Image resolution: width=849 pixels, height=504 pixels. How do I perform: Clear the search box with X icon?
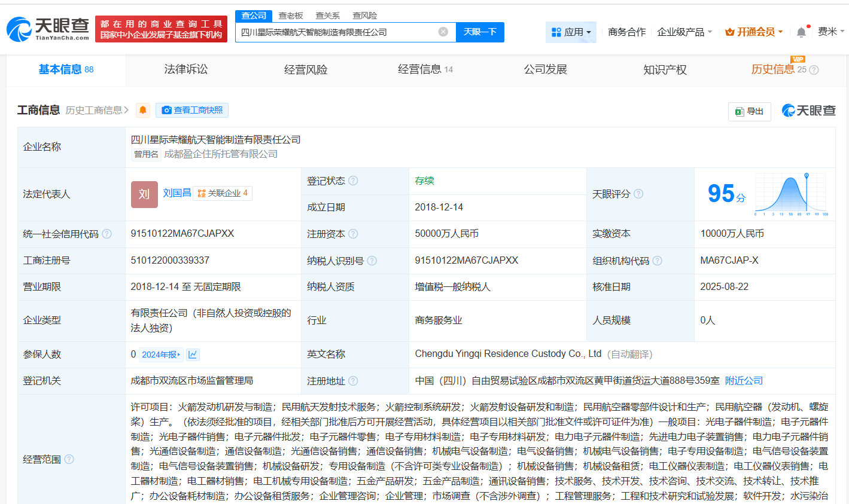pos(443,32)
